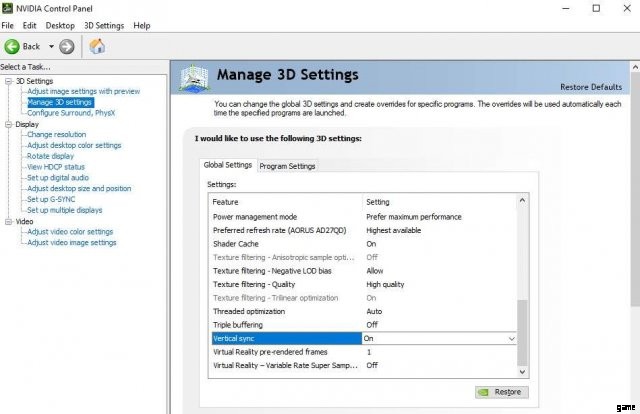Open View HDCP status

pyautogui.click(x=56, y=167)
